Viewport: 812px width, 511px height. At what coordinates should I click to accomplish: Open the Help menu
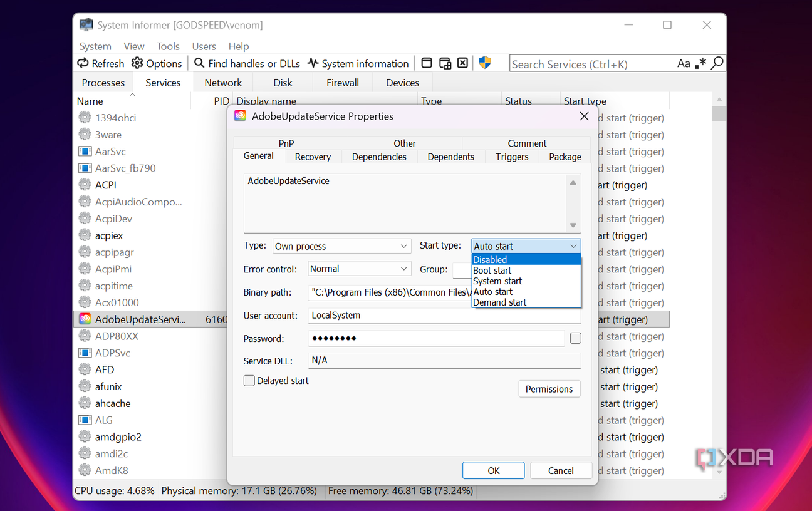pyautogui.click(x=239, y=46)
